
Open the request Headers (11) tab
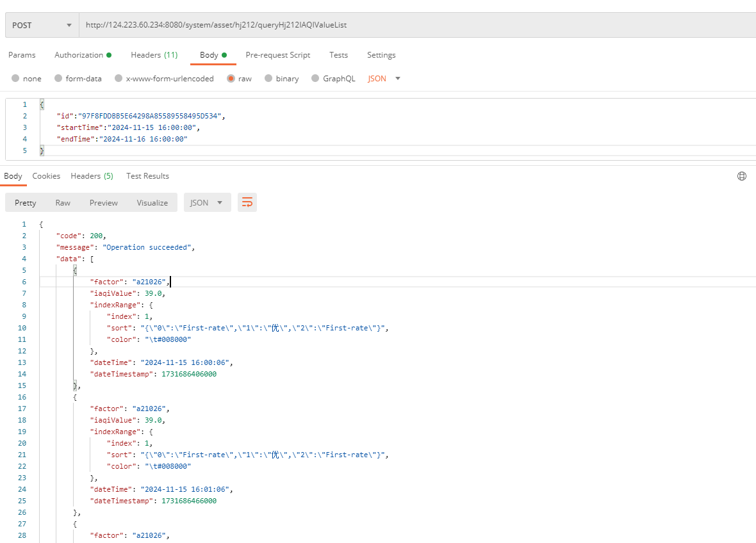(154, 55)
